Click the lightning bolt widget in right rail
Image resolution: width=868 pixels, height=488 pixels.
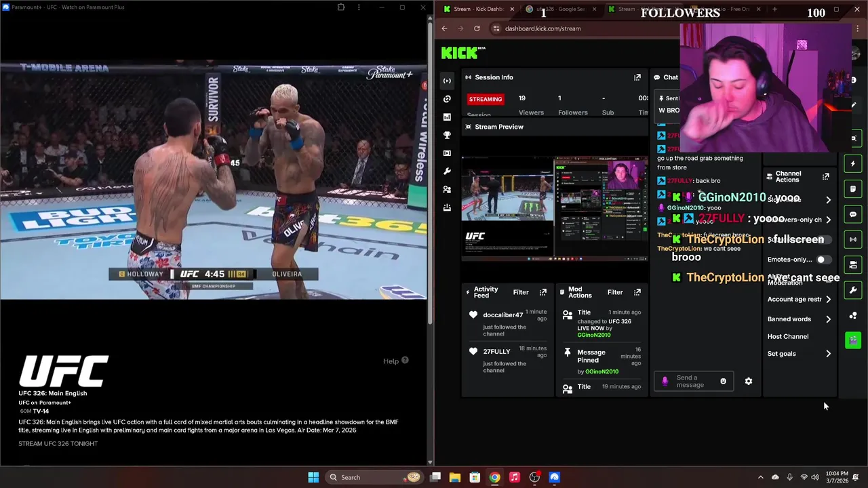tap(853, 163)
